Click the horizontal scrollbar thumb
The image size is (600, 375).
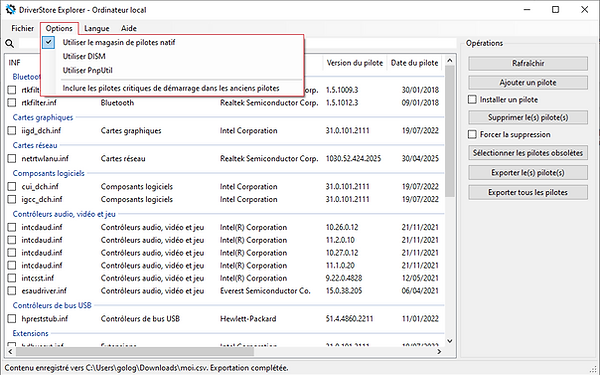pyautogui.click(x=134, y=351)
